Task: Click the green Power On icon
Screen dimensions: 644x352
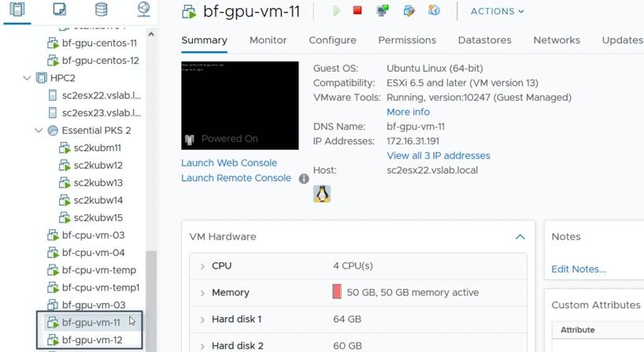Action: click(336, 11)
